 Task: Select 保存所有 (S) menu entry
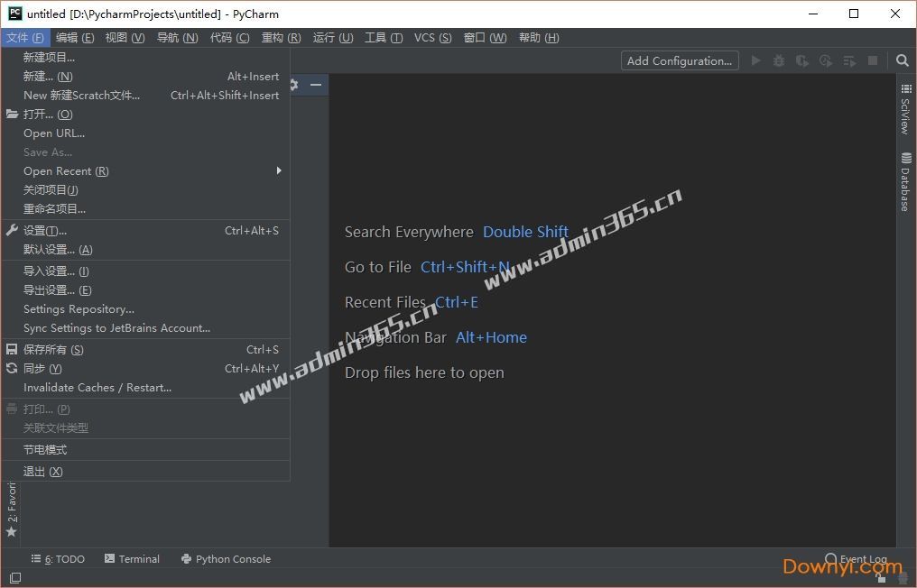point(145,350)
